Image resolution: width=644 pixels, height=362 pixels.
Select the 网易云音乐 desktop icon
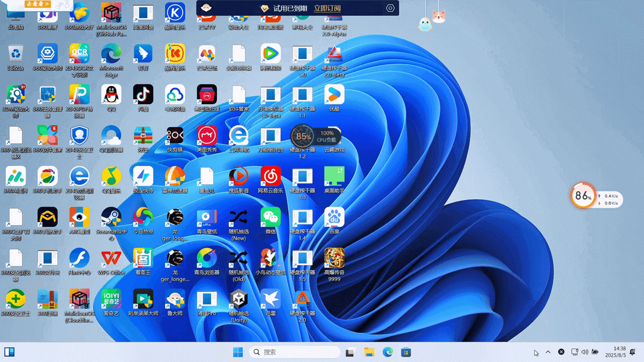[271, 177]
